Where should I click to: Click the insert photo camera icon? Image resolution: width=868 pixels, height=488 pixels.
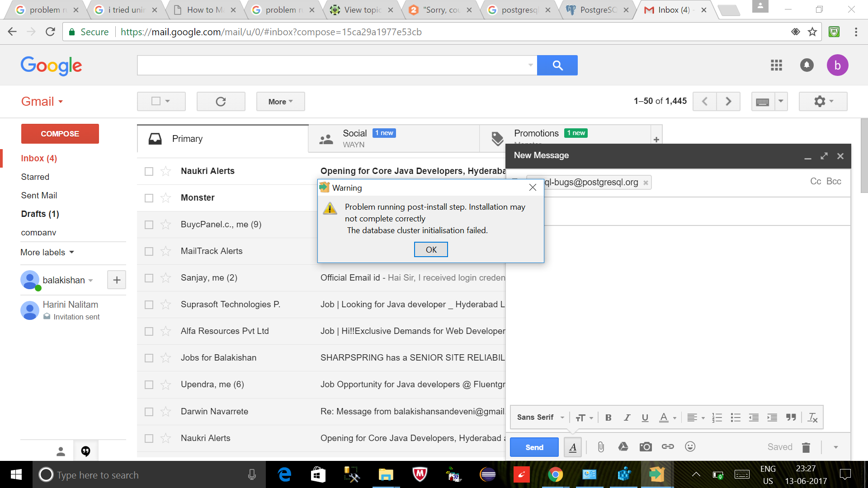point(646,447)
